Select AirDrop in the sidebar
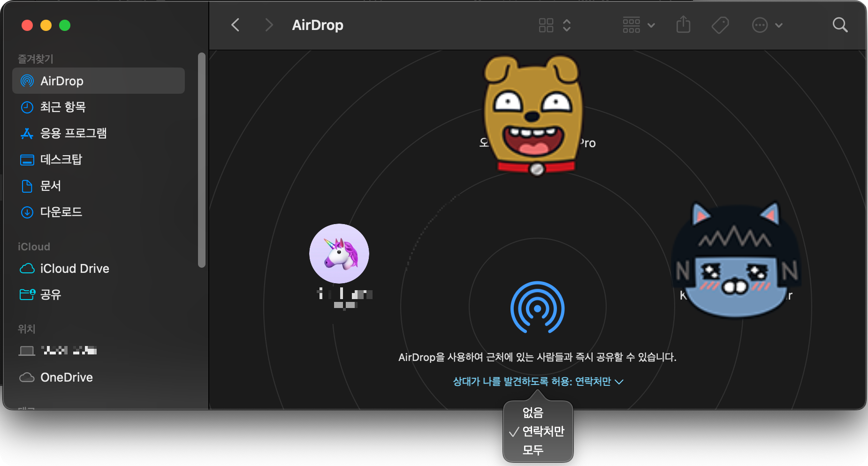The width and height of the screenshot is (868, 466). [99, 81]
